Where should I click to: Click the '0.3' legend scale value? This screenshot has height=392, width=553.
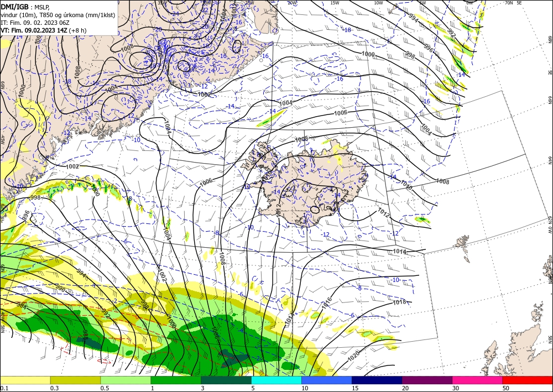(x=54, y=388)
